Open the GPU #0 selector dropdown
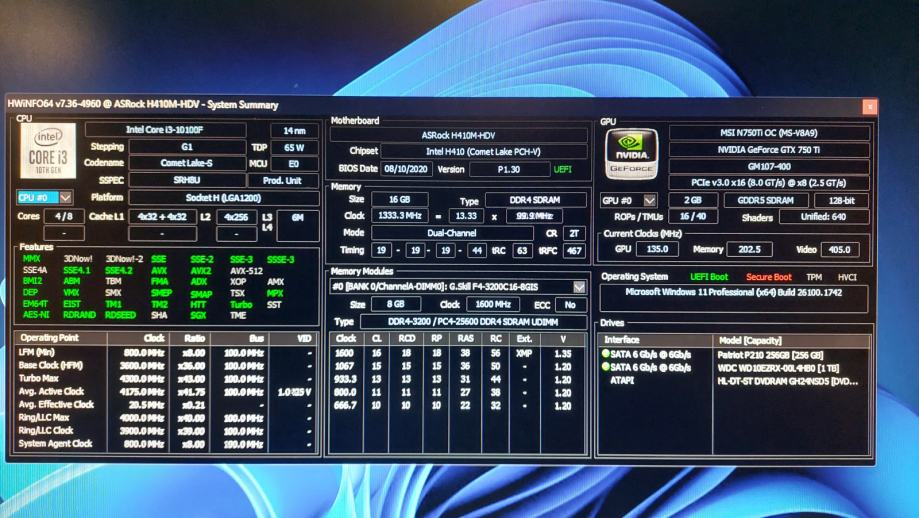The image size is (919, 518). (649, 200)
